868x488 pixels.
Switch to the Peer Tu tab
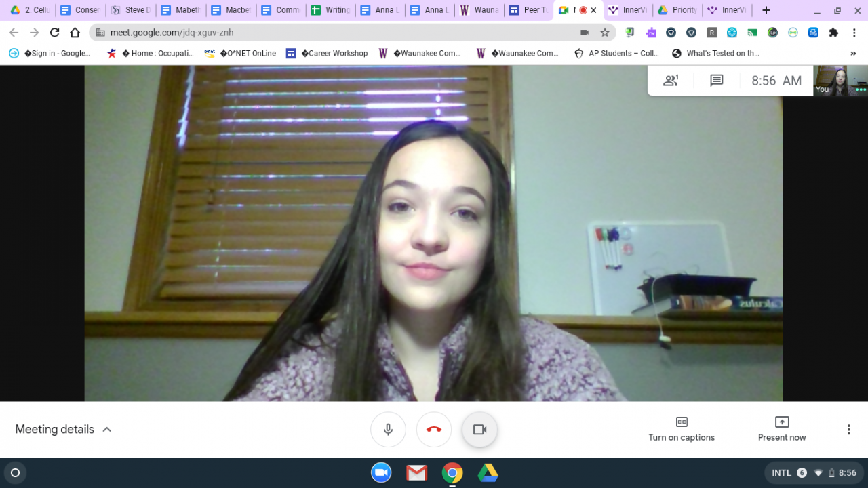click(529, 10)
